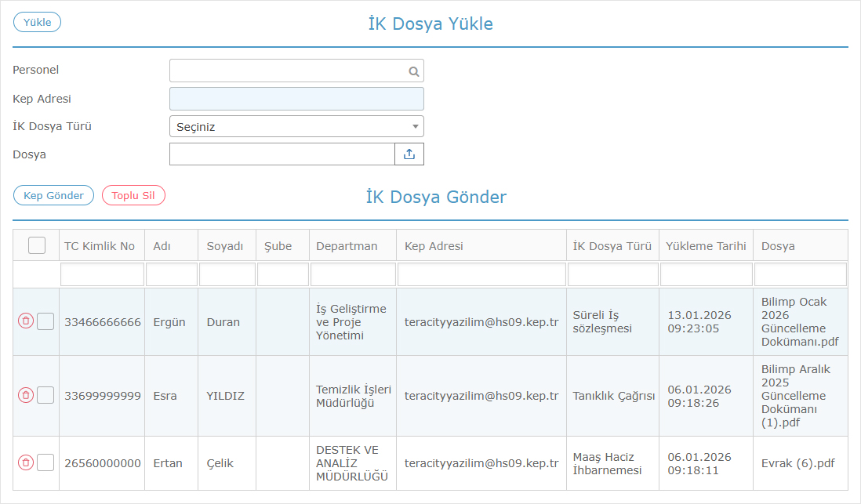This screenshot has height=504, width=861.
Task: Toggle the select-all checkbox in table header
Action: 37,245
